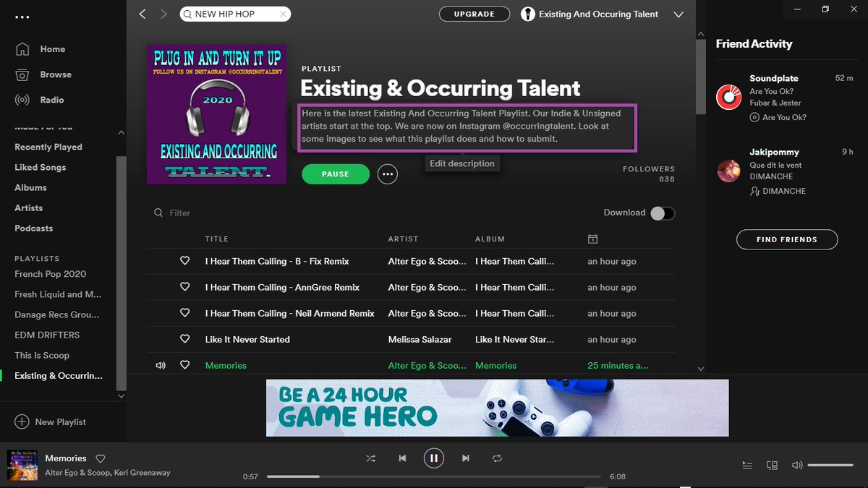Open the connect to a device icon

coord(772,465)
